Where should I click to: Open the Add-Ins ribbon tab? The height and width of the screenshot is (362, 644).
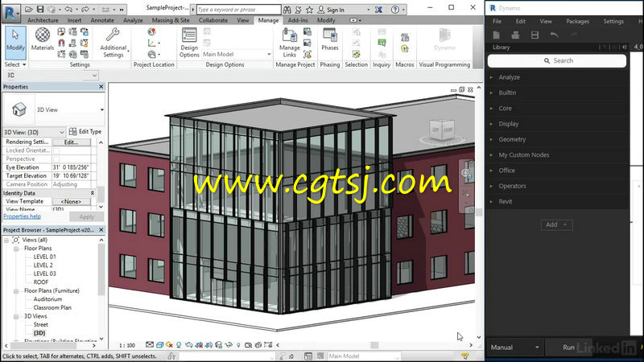coord(298,20)
